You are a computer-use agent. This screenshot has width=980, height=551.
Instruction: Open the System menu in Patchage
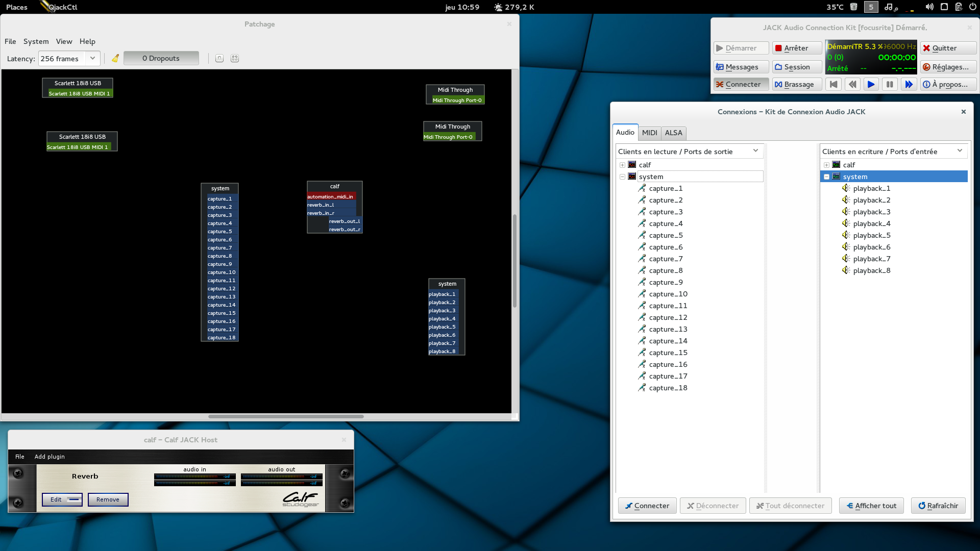pyautogui.click(x=36, y=41)
